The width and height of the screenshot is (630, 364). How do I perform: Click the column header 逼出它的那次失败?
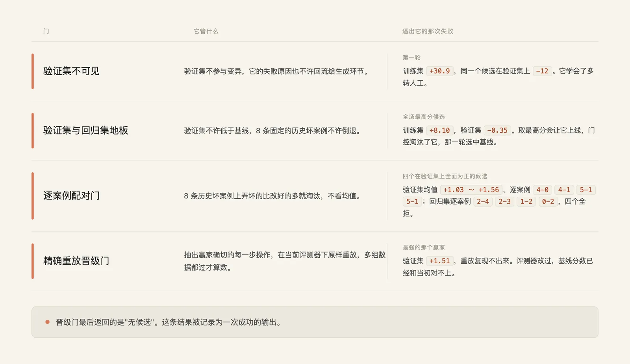428,31
